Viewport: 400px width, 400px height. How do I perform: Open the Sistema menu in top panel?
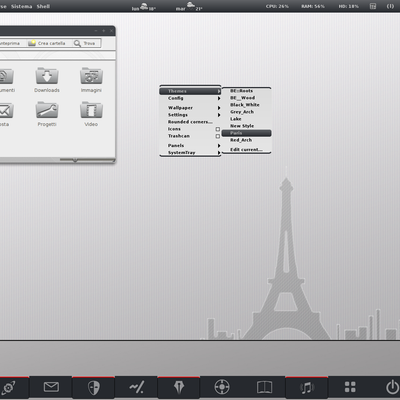pyautogui.click(x=22, y=6)
